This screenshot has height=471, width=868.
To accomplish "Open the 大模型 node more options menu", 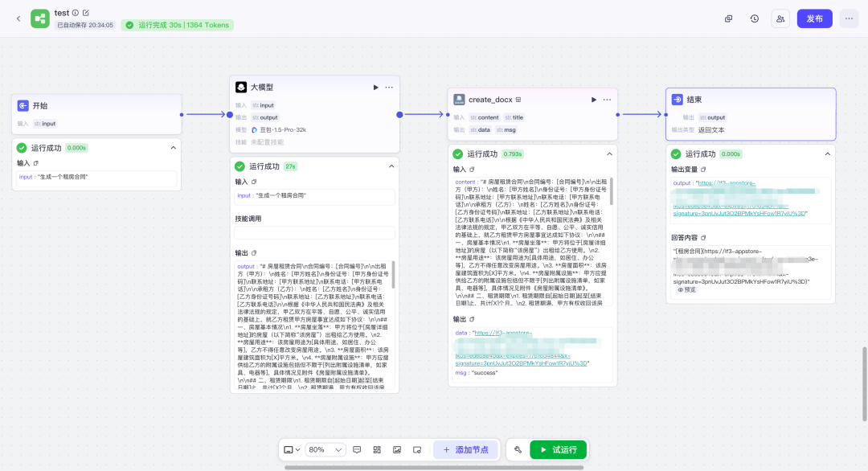I will point(390,88).
